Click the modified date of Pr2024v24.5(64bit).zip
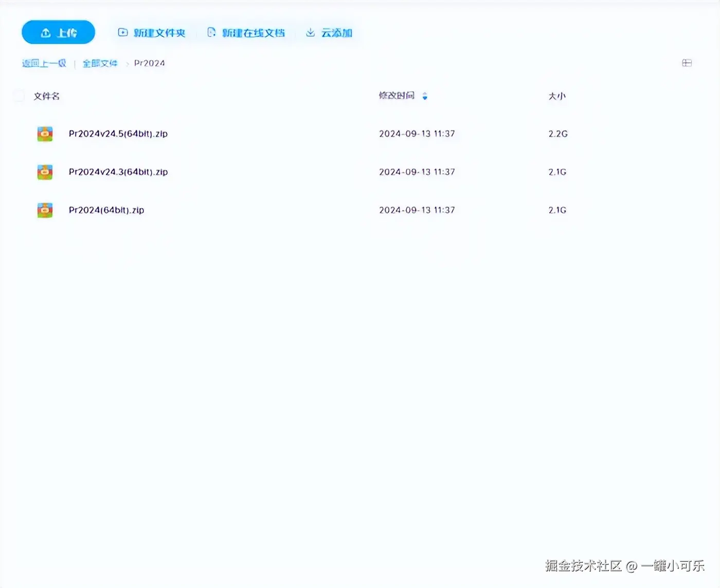This screenshot has width=720, height=588. tap(417, 134)
